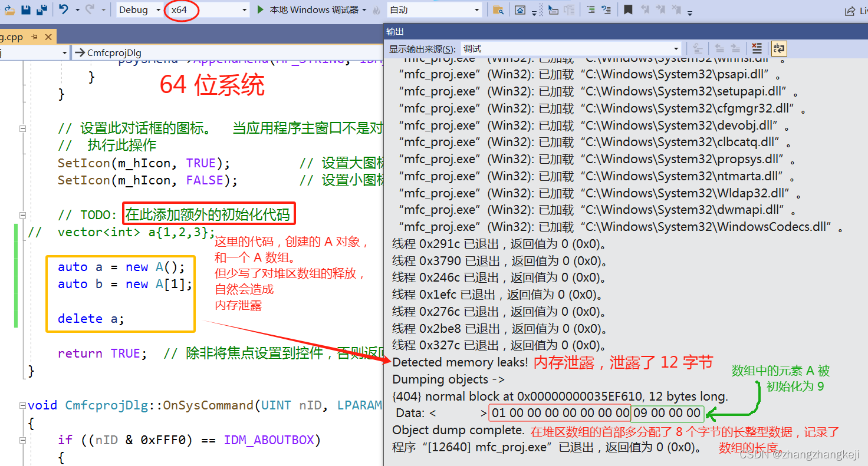
Task: Open the Debug configuration dropdown
Action: pos(139,10)
